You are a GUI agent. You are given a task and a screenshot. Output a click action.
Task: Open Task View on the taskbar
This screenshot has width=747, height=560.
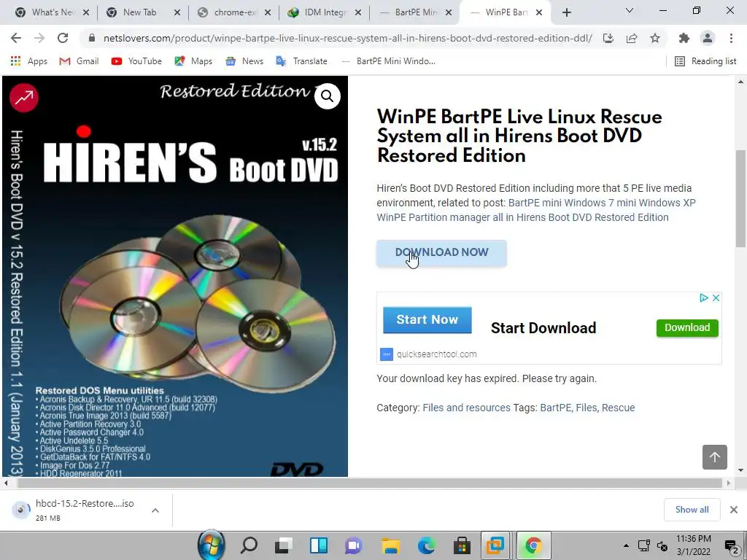tap(284, 545)
